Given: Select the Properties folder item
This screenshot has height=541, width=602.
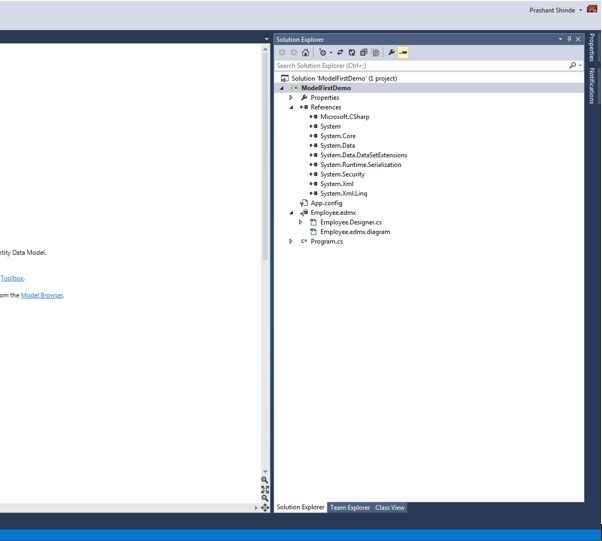Looking at the screenshot, I should [x=325, y=98].
